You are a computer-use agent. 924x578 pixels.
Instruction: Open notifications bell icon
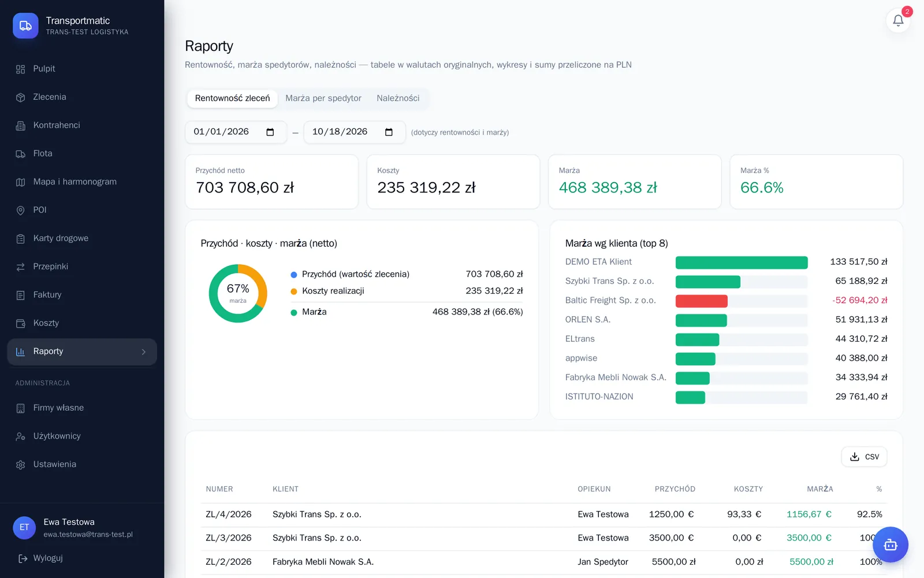coord(898,21)
